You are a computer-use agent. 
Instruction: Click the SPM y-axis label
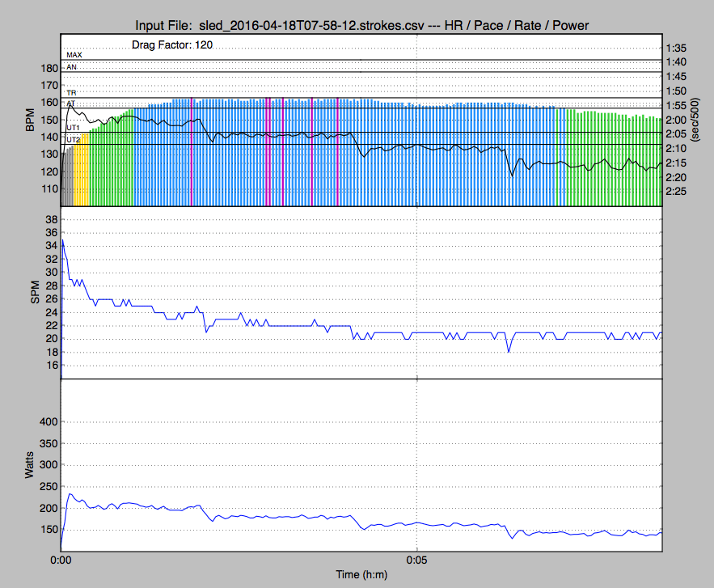point(35,293)
